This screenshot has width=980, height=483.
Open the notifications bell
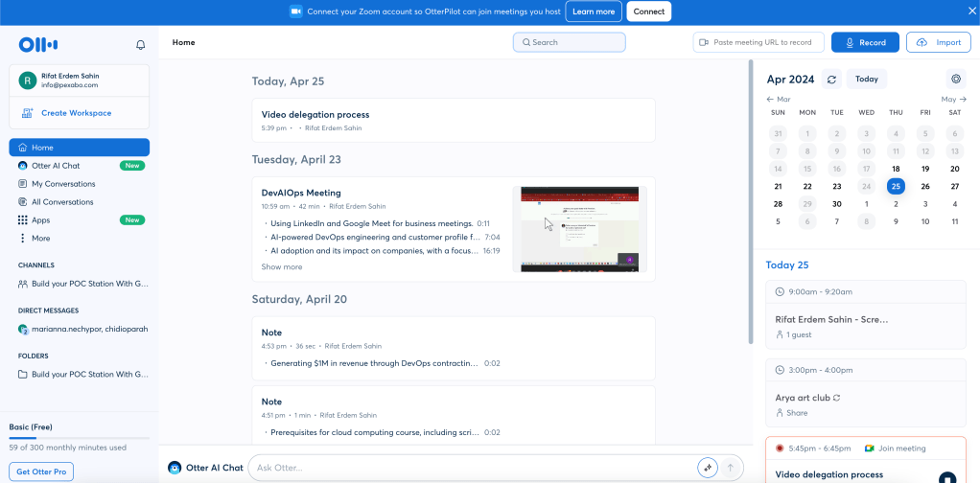[x=141, y=44]
